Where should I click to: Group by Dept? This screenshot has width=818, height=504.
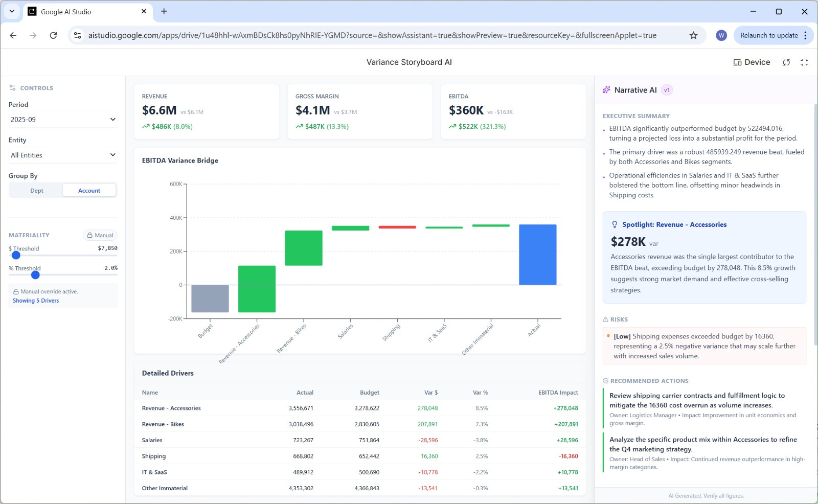(x=37, y=191)
